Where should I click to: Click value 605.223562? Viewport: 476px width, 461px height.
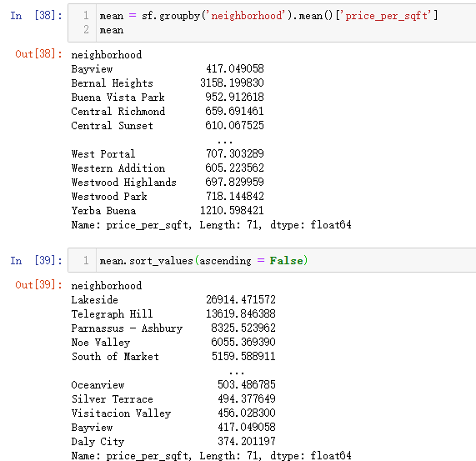click(234, 168)
